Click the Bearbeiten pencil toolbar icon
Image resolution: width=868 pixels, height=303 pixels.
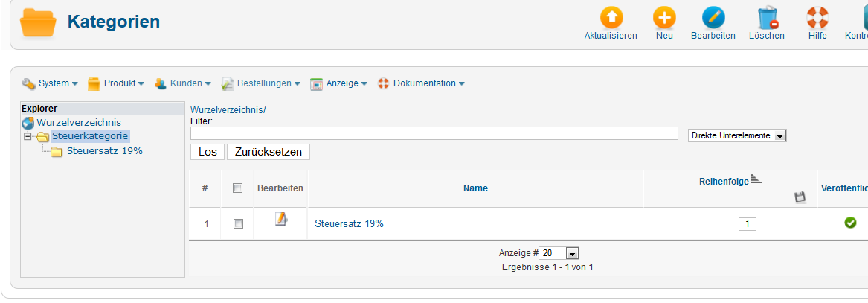click(x=713, y=18)
